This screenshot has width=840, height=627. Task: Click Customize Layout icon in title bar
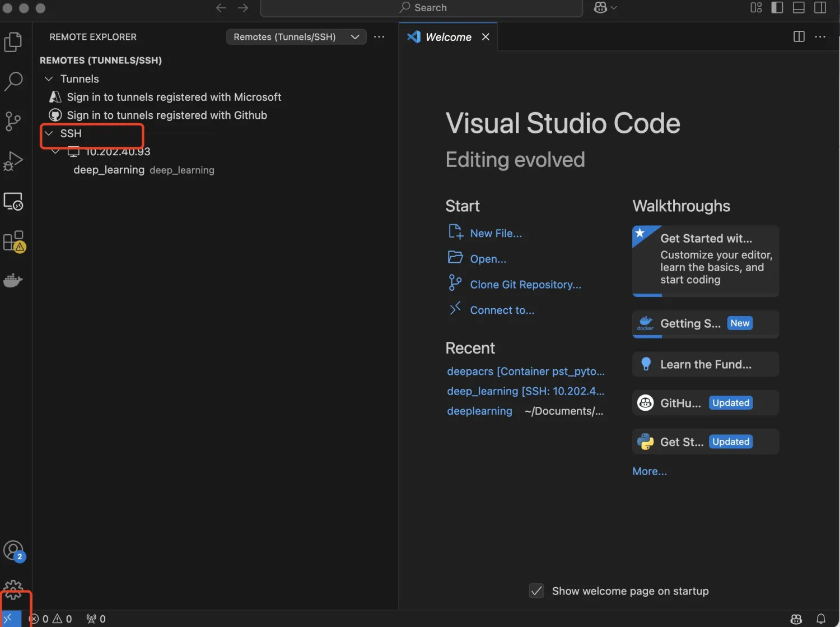756,8
